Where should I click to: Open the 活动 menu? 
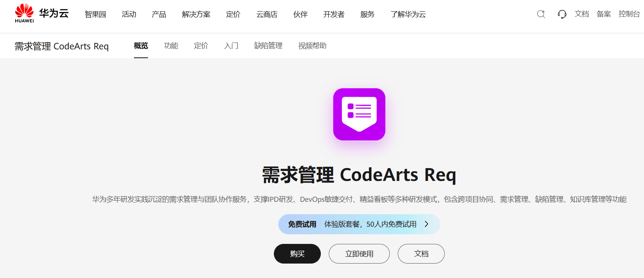point(129,14)
